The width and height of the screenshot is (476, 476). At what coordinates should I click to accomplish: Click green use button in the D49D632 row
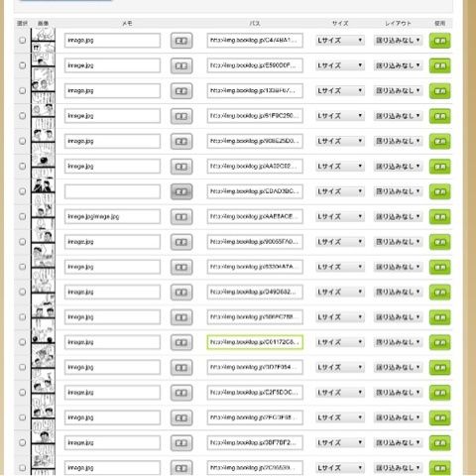tap(440, 292)
